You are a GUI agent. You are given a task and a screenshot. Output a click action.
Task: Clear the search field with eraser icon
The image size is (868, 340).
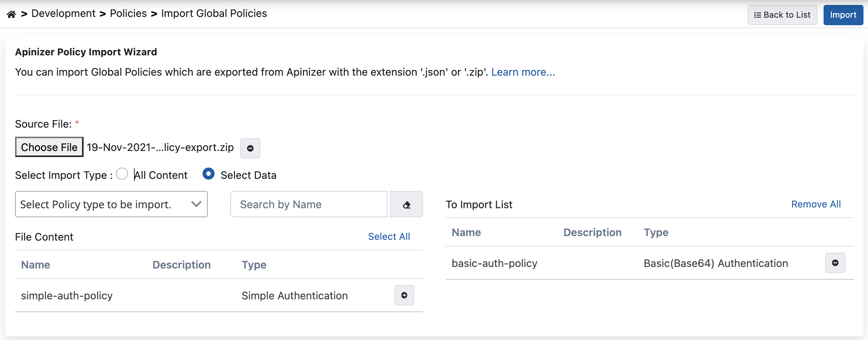[x=406, y=204]
